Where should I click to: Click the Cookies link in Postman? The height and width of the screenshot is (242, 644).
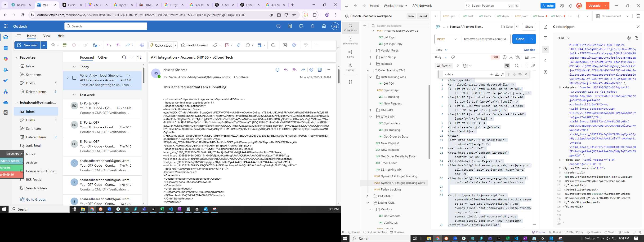click(x=529, y=50)
